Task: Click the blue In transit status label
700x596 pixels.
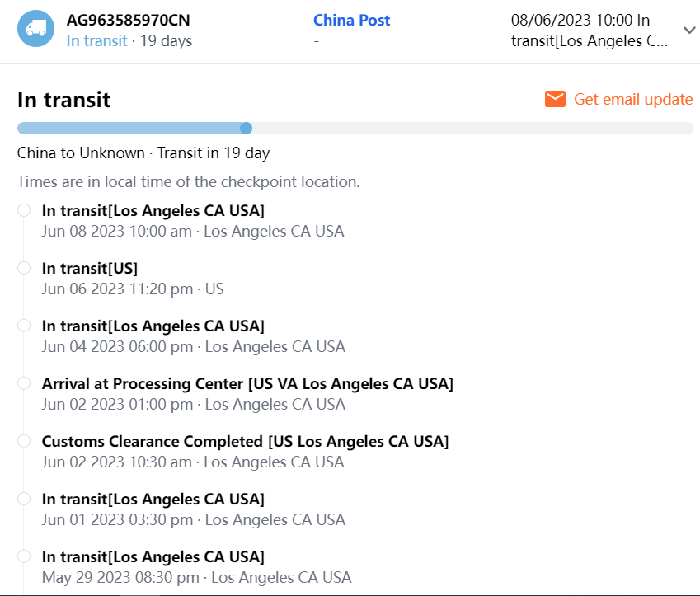Action: [x=96, y=40]
